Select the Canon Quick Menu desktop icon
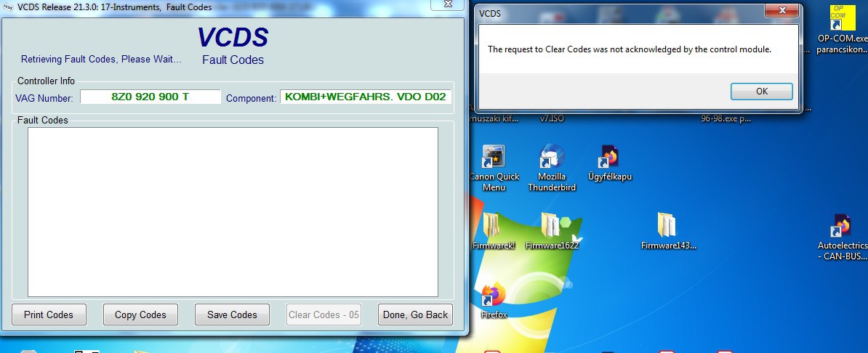Screen dimensions: 868x353 tap(494, 169)
